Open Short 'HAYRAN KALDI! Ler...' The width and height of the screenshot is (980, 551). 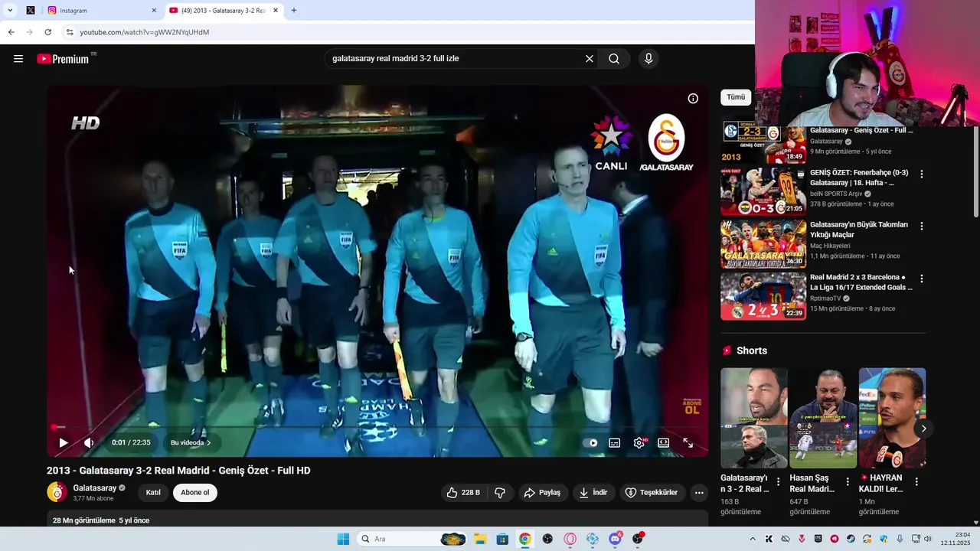click(x=892, y=418)
